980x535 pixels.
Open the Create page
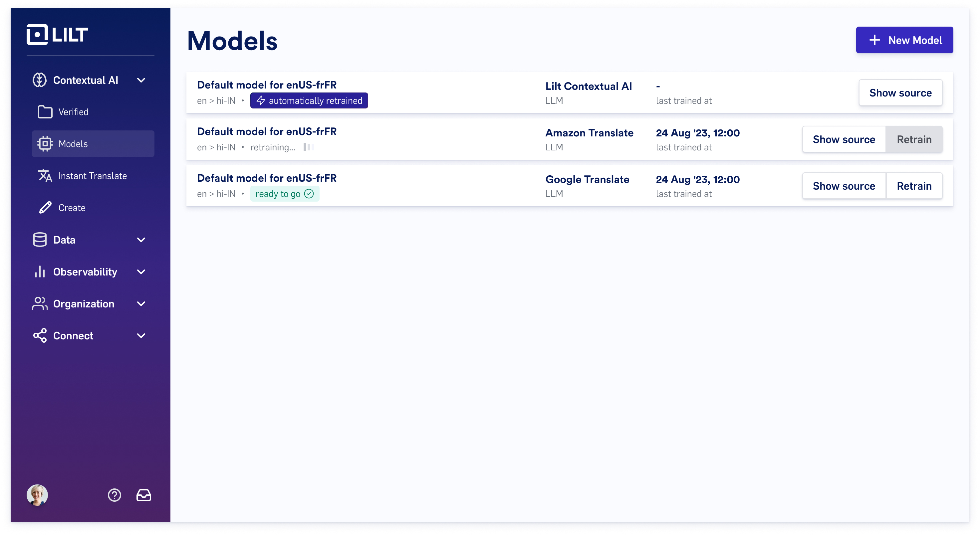click(x=93, y=208)
